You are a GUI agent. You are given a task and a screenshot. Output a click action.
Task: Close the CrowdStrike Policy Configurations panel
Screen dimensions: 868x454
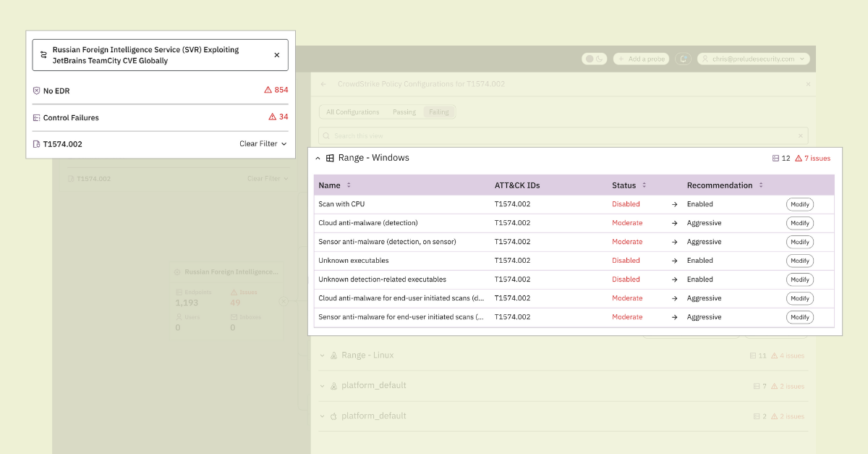[x=808, y=84]
